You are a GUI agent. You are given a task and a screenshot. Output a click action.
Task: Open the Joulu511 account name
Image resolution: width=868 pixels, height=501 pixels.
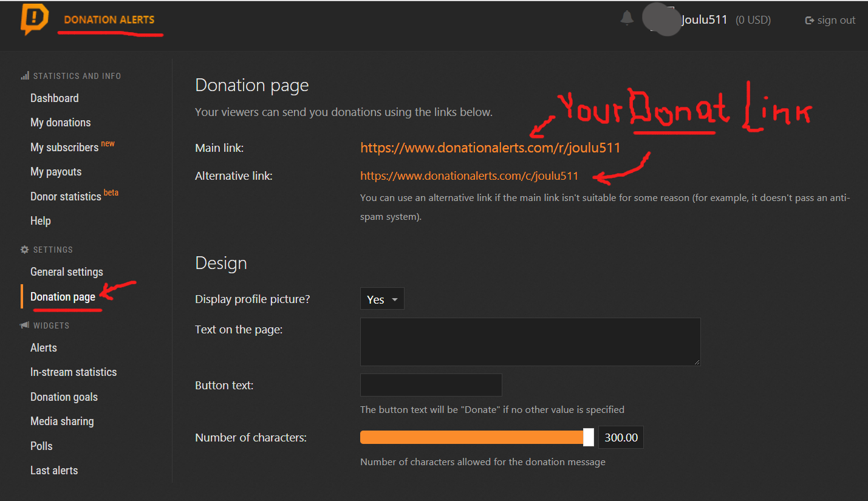point(704,20)
